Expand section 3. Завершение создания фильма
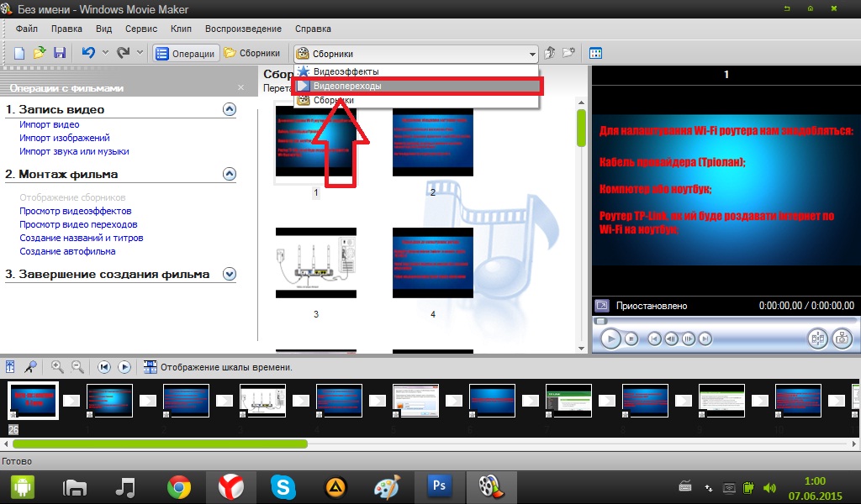Viewport: 861px width, 504px height. (x=230, y=274)
